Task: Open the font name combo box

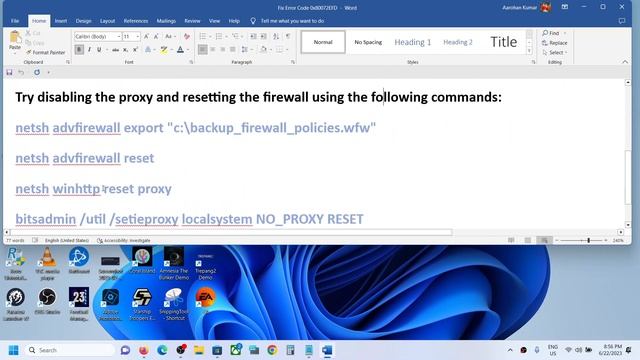Action: click(x=98, y=36)
